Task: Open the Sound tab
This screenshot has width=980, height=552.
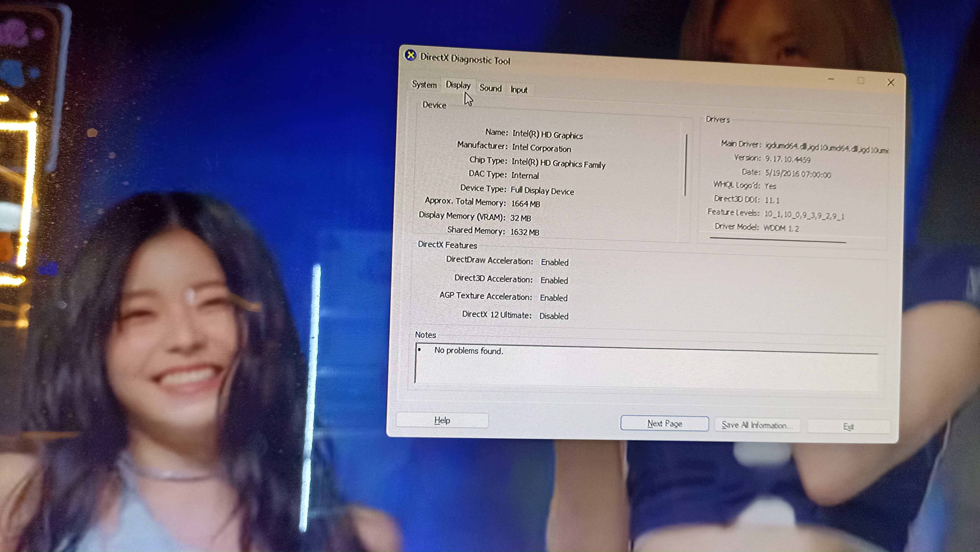Action: (x=490, y=88)
